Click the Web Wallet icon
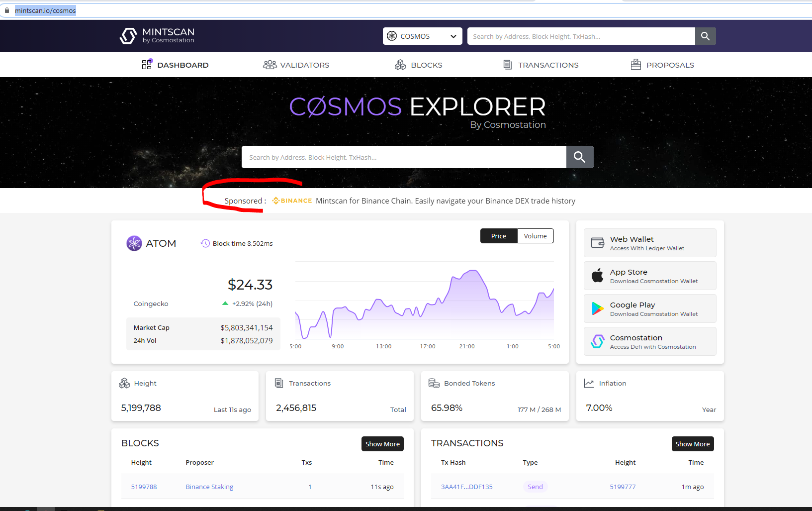 point(598,243)
